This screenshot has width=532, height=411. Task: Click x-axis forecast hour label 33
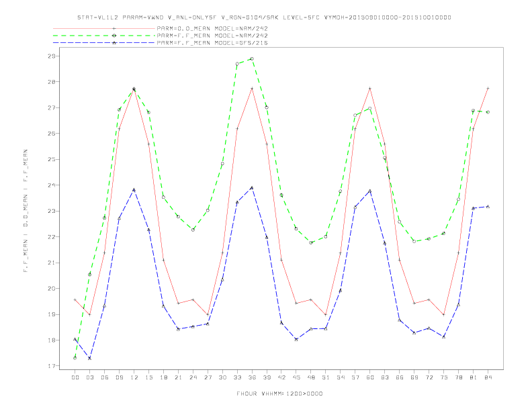(237, 377)
